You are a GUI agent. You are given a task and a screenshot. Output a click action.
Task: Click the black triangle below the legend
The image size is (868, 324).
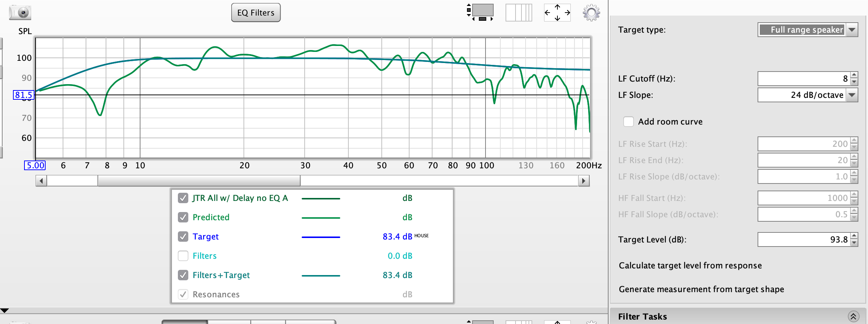pyautogui.click(x=4, y=311)
